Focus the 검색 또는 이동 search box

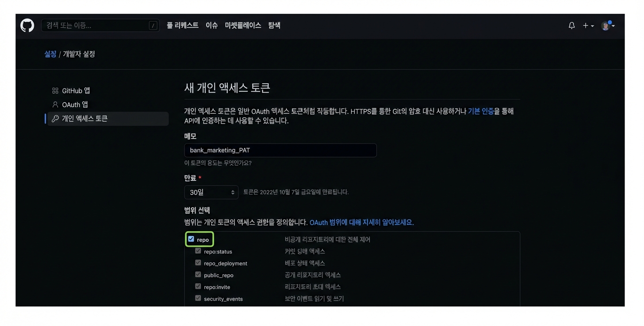point(100,26)
